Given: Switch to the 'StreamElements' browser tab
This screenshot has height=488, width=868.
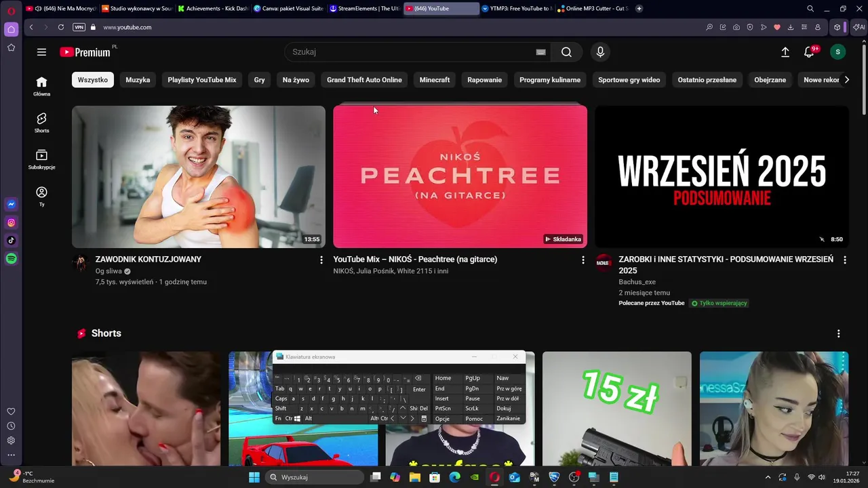Looking at the screenshot, I should click(365, 9).
